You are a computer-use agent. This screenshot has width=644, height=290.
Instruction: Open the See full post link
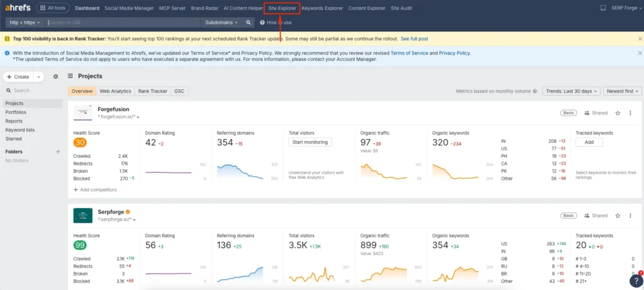click(x=414, y=39)
